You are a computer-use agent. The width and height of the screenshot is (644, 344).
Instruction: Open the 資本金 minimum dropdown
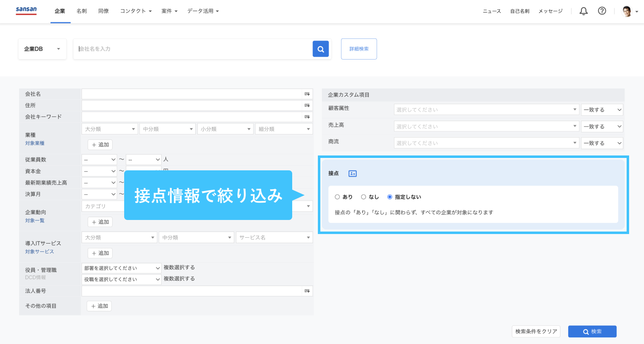point(100,171)
